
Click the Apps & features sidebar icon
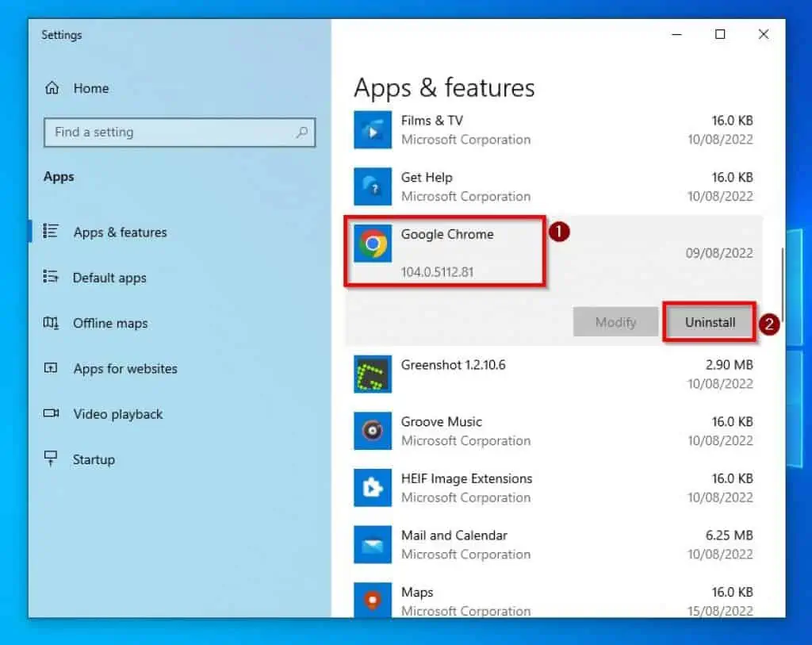coord(50,231)
